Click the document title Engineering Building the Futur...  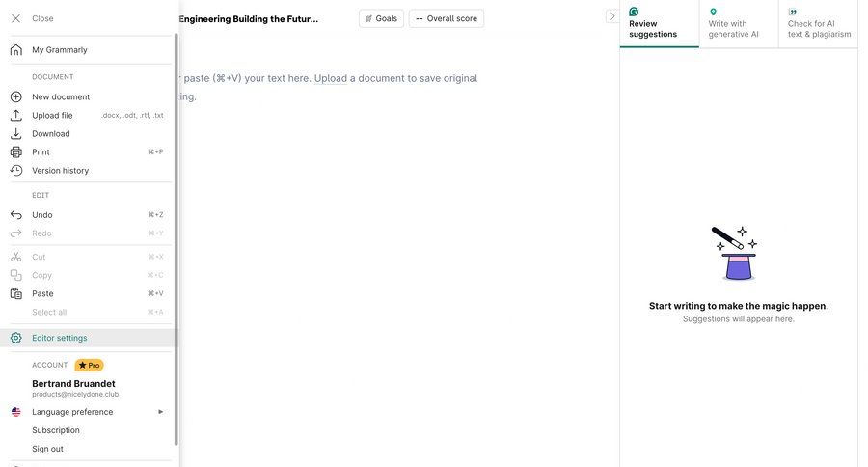coord(249,19)
